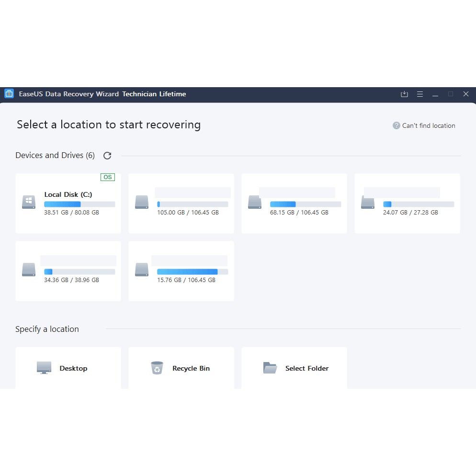Screen dimensions: 476x476
Task: Click drive icon beside 68.15 GB / 106.45 GB
Action: 255,202
